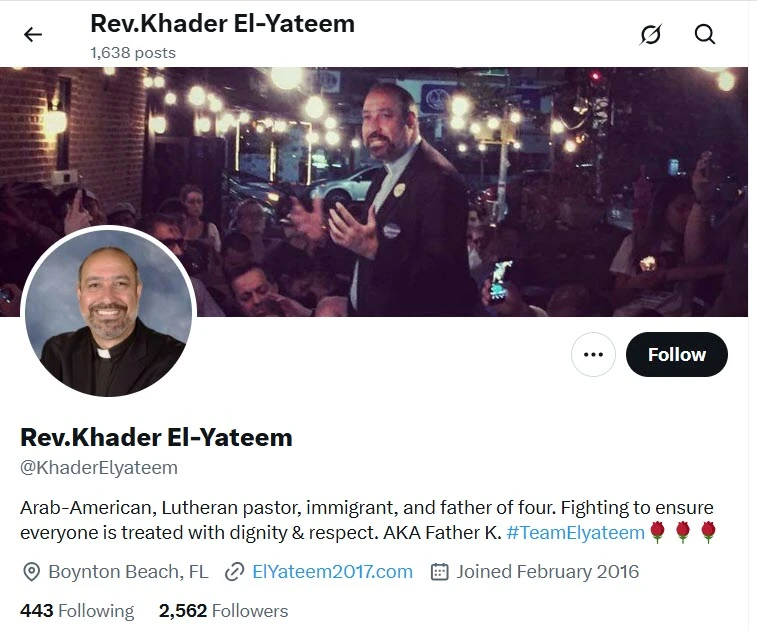Open the three-dot more options button

(x=593, y=354)
